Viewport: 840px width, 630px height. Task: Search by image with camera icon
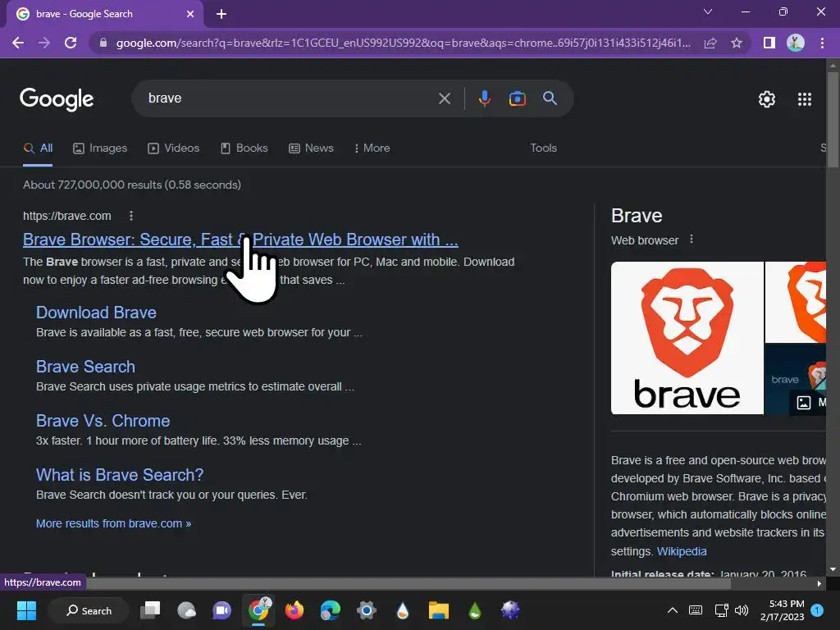click(517, 98)
